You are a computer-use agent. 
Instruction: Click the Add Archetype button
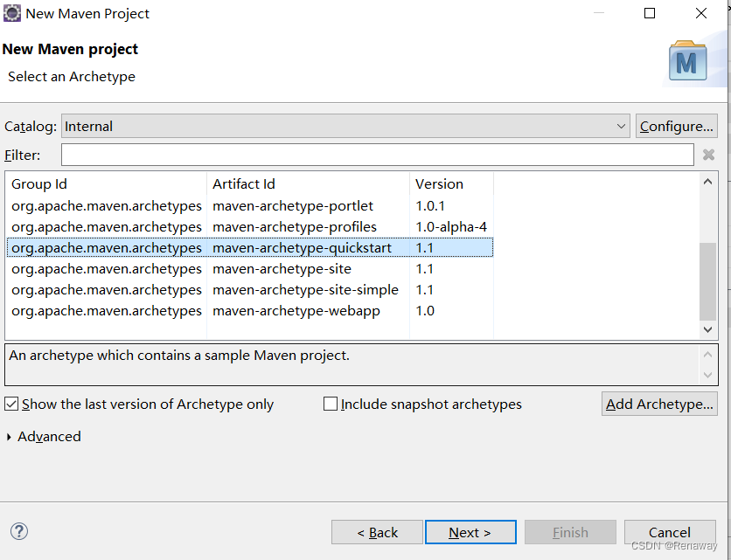[x=659, y=404]
